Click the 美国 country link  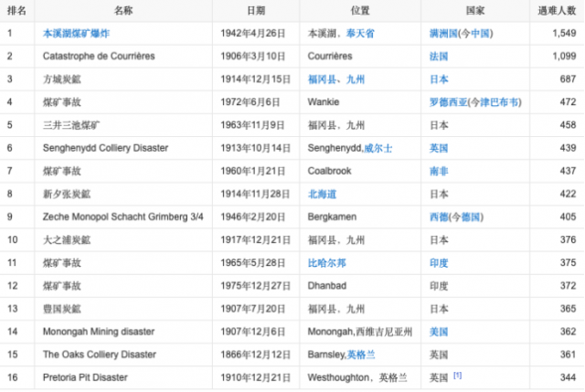[439, 332]
